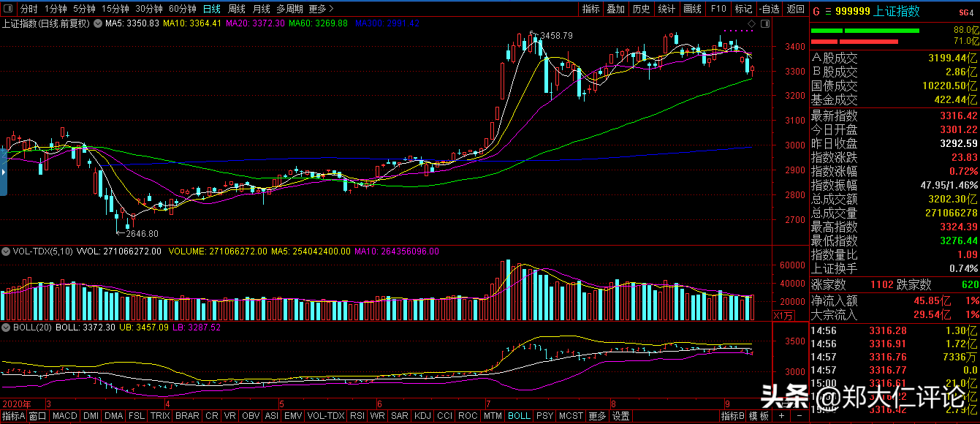Switch to the KDJ indicator tab

(422, 416)
